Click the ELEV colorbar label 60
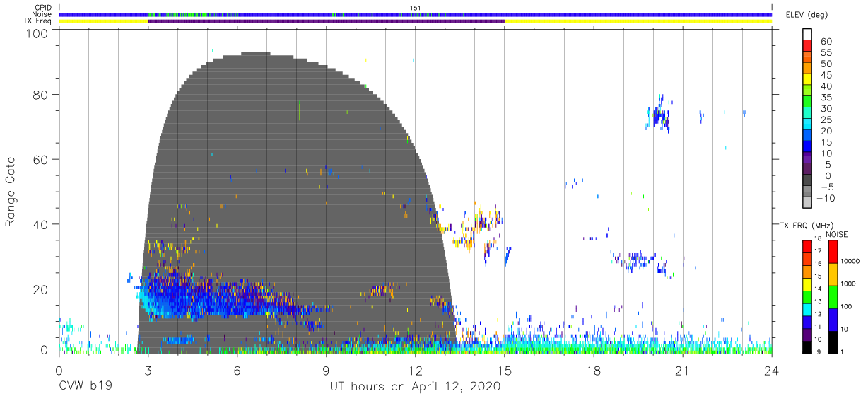Viewport: 868px width, 401px height. [826, 41]
